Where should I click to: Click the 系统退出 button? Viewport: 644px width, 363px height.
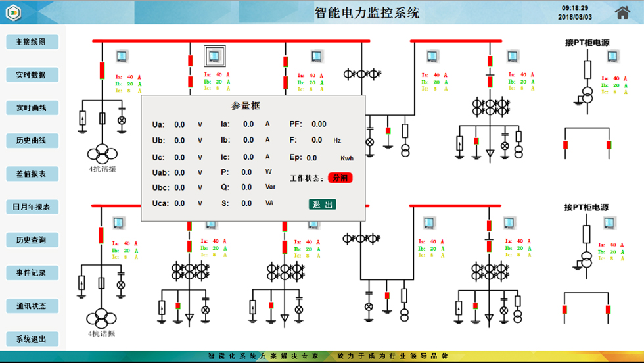[x=32, y=339]
